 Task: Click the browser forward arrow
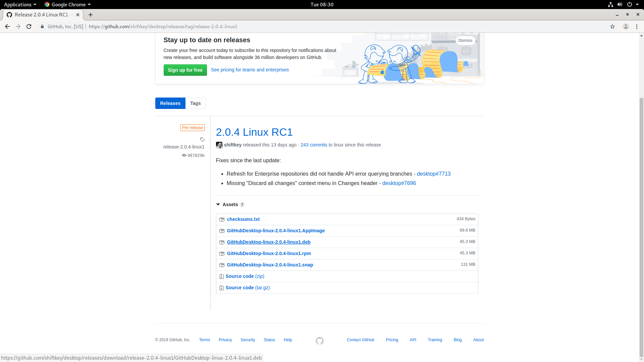pyautogui.click(x=18, y=26)
